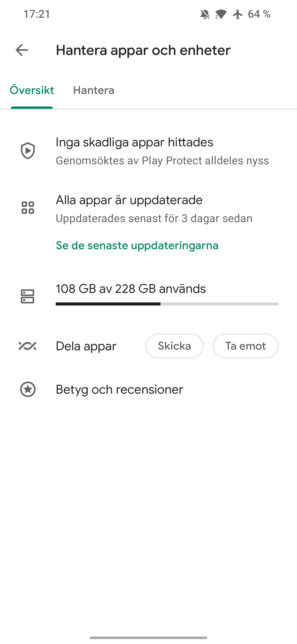This screenshot has width=297, height=644.
Task: Tap the muted notifications bell icon
Action: coord(205,14)
